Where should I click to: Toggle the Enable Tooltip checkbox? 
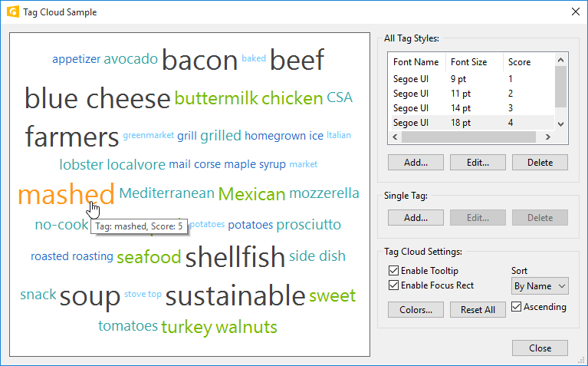point(393,270)
